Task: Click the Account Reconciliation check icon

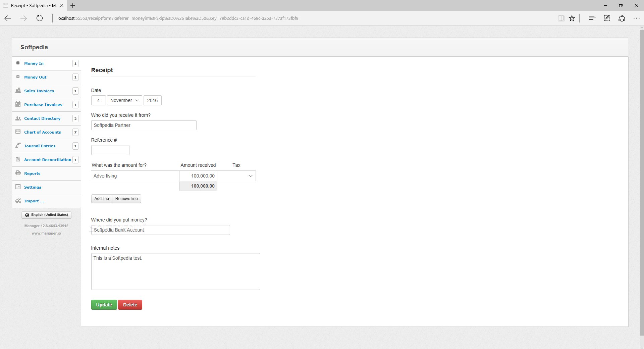Action: (18, 159)
